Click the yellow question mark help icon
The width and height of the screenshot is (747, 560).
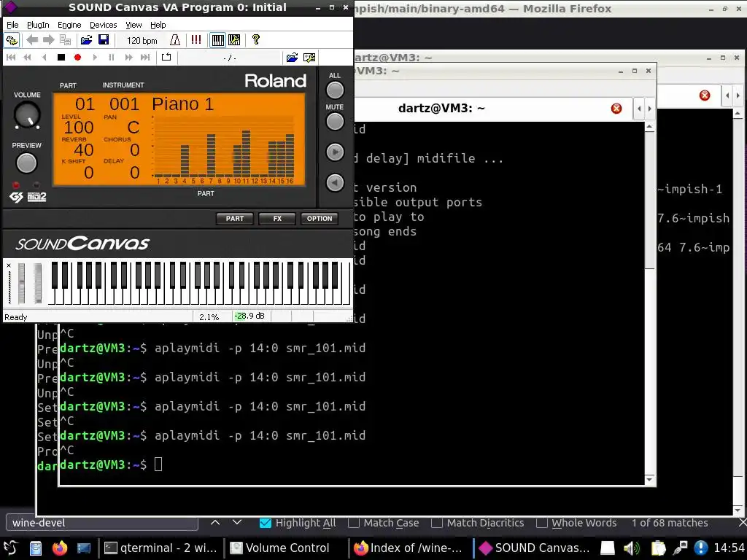(x=256, y=41)
